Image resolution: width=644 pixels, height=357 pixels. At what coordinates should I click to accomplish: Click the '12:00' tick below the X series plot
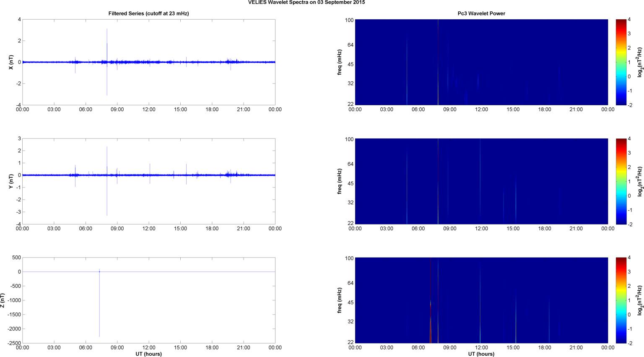tap(149, 109)
